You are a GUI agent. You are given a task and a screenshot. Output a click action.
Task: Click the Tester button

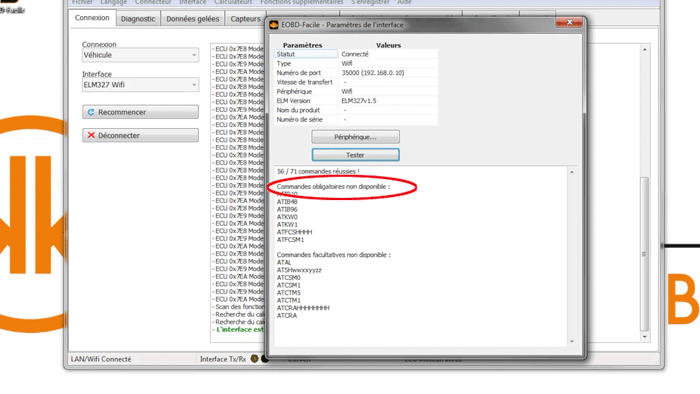tap(355, 155)
